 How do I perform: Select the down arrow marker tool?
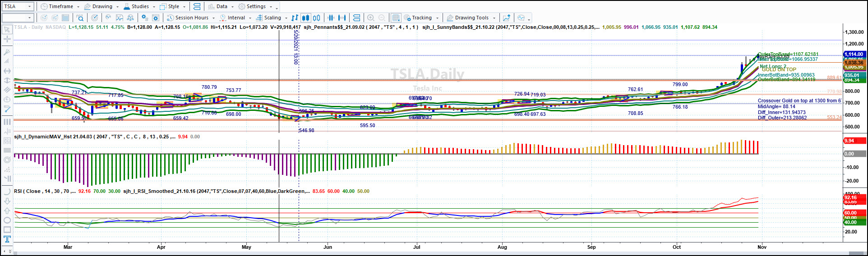coord(7,201)
